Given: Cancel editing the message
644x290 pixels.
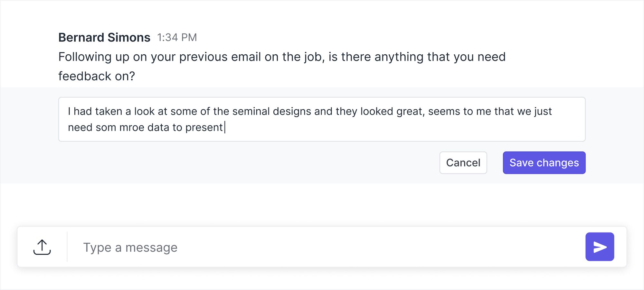Looking at the screenshot, I should pyautogui.click(x=463, y=163).
